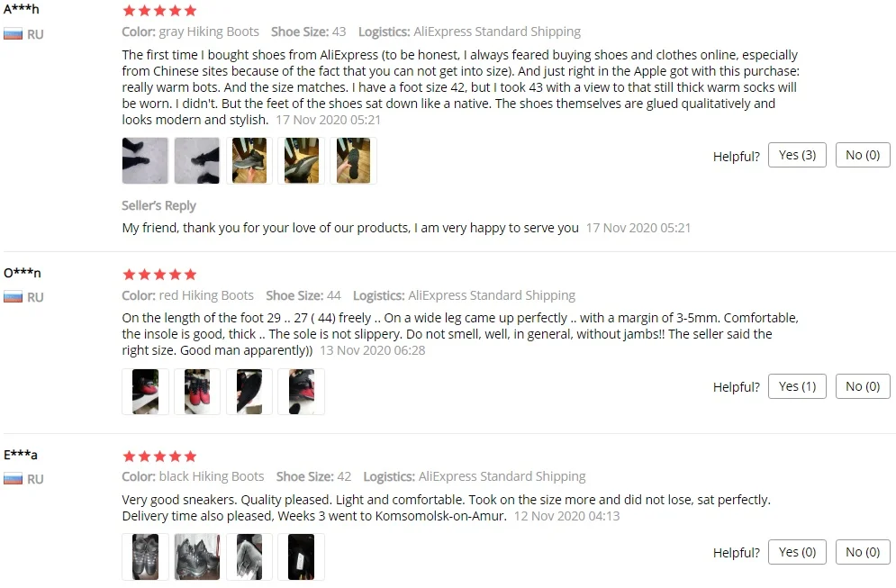This screenshot has width=896, height=588.
Task: View fourth black thumbnail in E***a's review
Action: coord(301,556)
